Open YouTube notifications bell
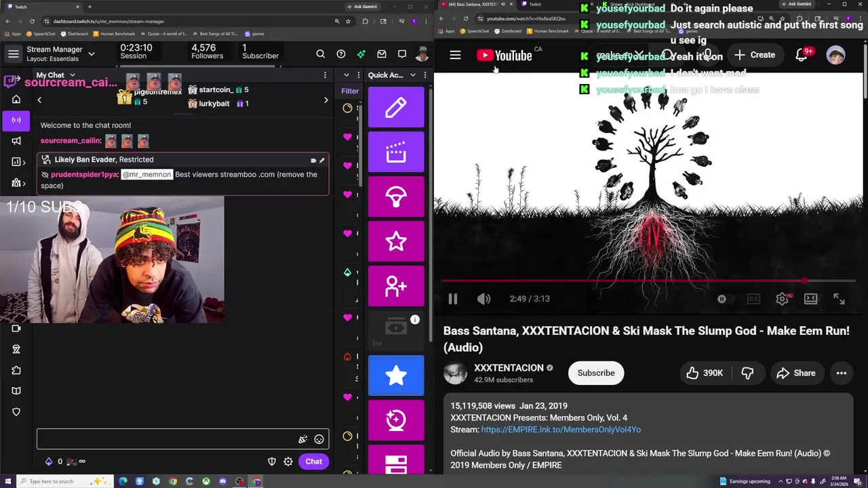Screen dimensions: 868x488 [802, 55]
